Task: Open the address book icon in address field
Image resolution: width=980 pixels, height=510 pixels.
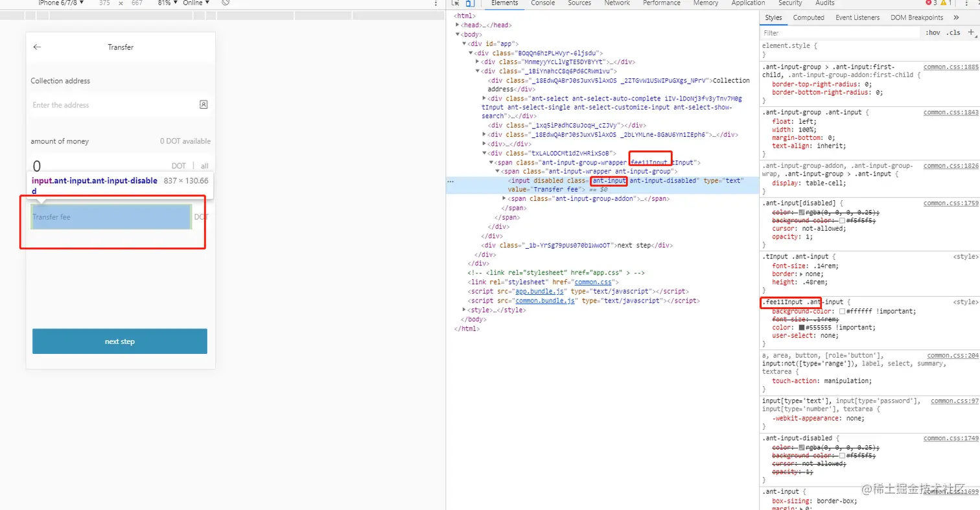Action: point(204,104)
